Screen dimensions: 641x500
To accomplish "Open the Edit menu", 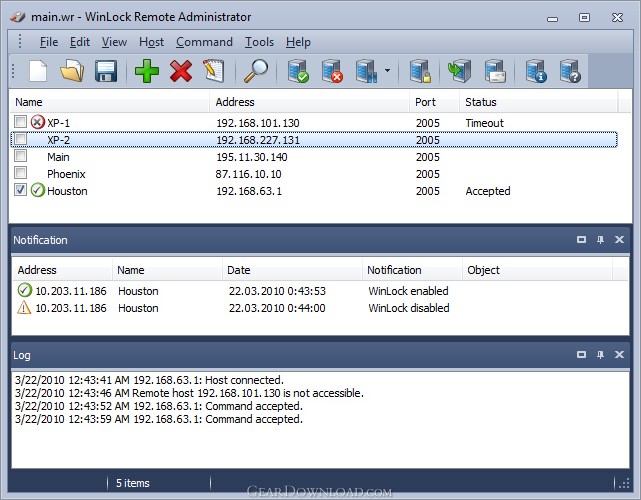I will (80, 42).
